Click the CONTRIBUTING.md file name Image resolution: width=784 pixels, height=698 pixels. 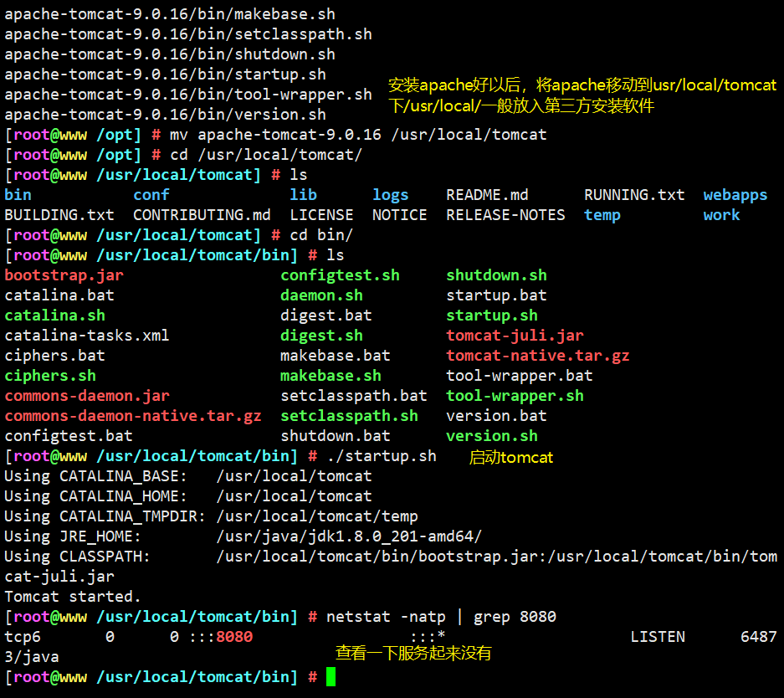(x=202, y=215)
